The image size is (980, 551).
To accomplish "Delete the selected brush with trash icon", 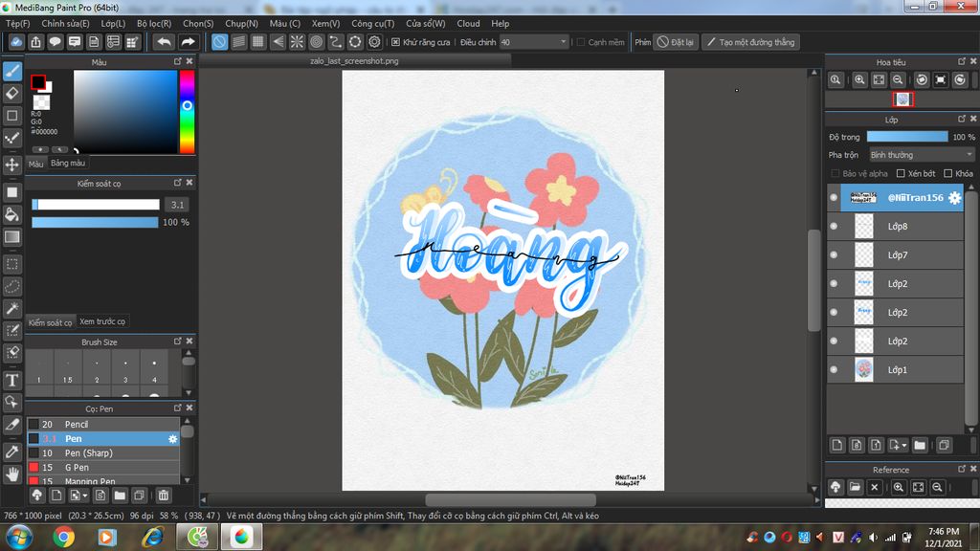I will click(163, 496).
